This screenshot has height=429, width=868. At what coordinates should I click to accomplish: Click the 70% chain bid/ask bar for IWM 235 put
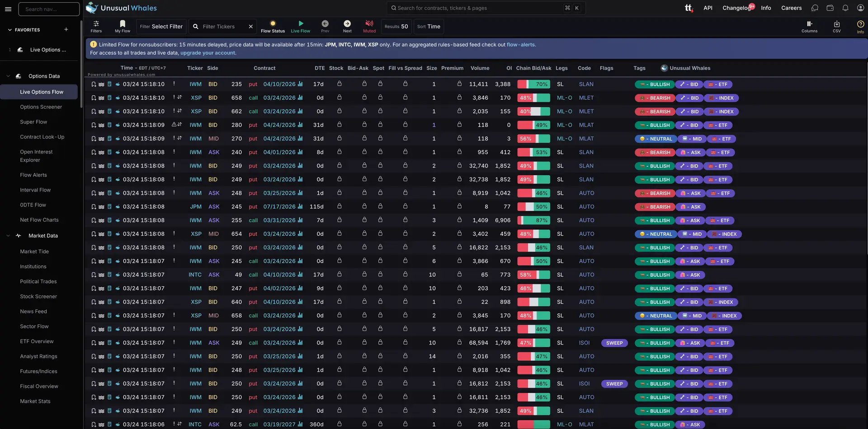(x=533, y=84)
